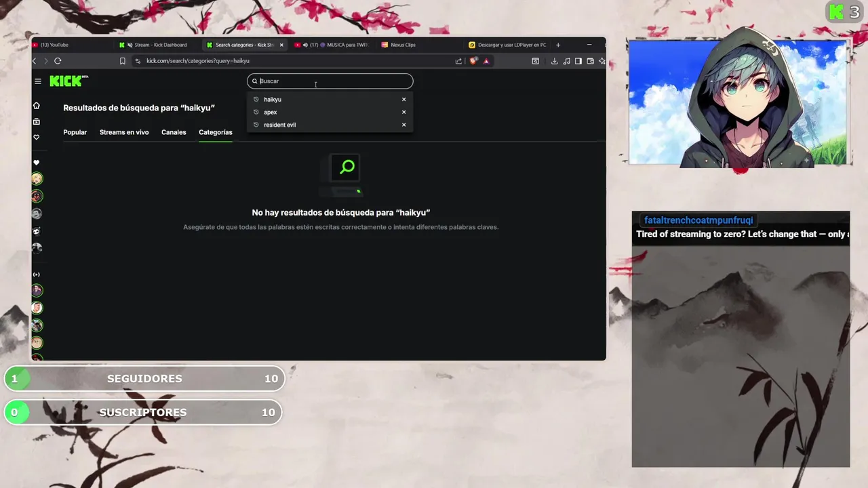
Task: Click the SUSCRIPTORES goal bar
Action: (x=143, y=412)
